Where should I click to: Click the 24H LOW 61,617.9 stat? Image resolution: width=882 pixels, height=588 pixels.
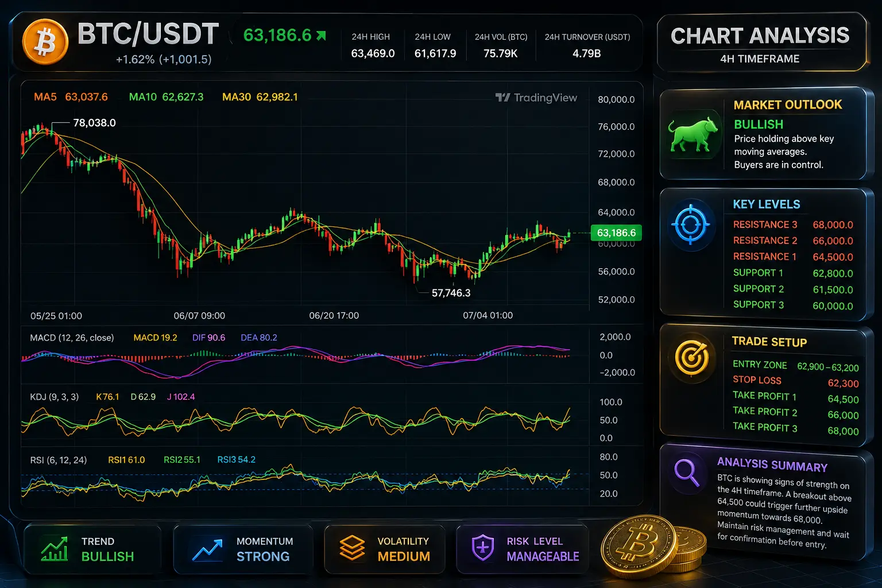(x=435, y=45)
